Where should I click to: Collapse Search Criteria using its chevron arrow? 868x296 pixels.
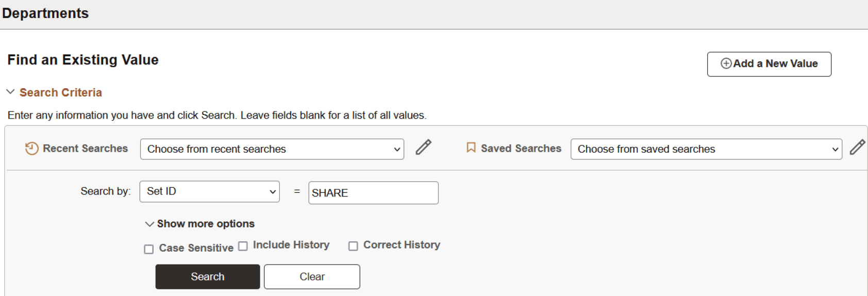tap(10, 92)
